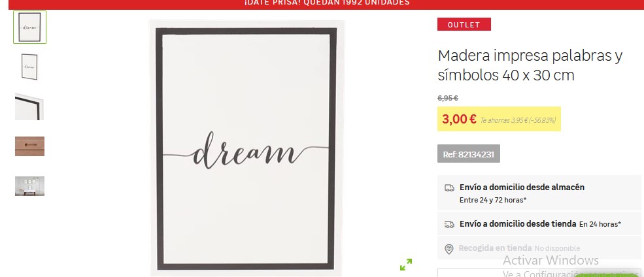This screenshot has width=644, height=277.
Task: Select Envío a domicilio desde tienda option
Action: [539, 224]
